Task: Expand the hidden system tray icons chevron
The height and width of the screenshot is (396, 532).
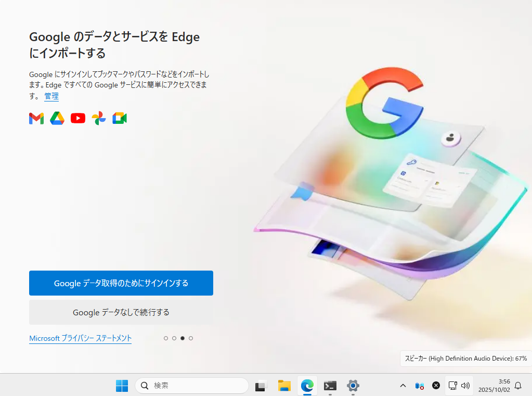Action: click(x=403, y=386)
